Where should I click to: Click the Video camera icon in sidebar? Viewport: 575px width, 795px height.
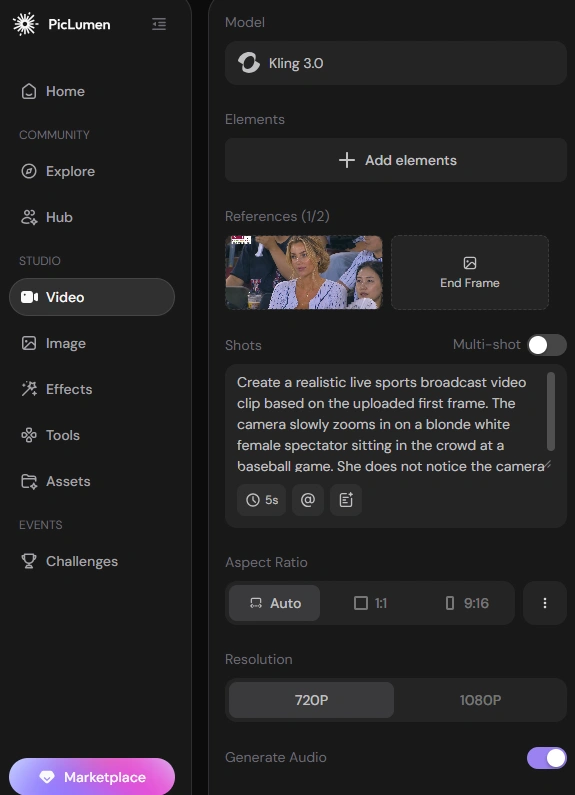click(29, 297)
